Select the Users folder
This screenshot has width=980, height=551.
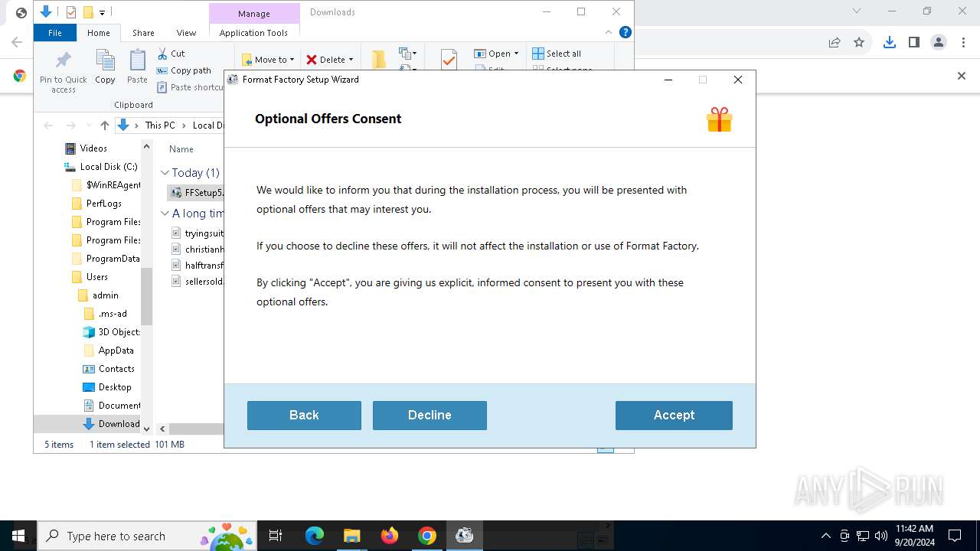pyautogui.click(x=90, y=277)
